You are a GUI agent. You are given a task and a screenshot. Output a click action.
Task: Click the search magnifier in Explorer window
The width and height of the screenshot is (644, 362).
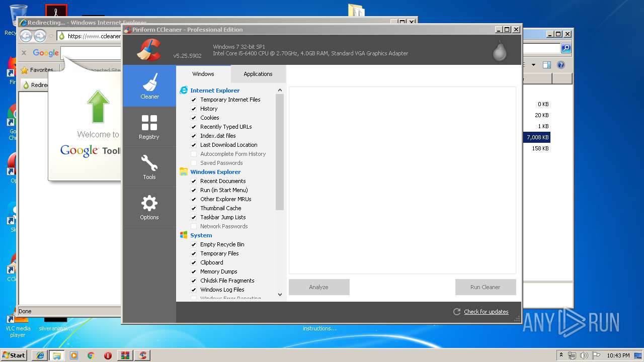566,48
